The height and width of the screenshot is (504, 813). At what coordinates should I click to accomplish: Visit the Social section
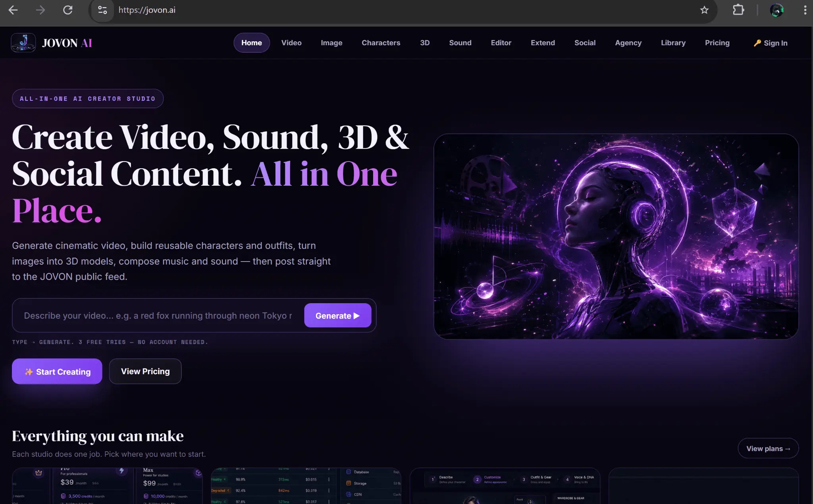585,43
